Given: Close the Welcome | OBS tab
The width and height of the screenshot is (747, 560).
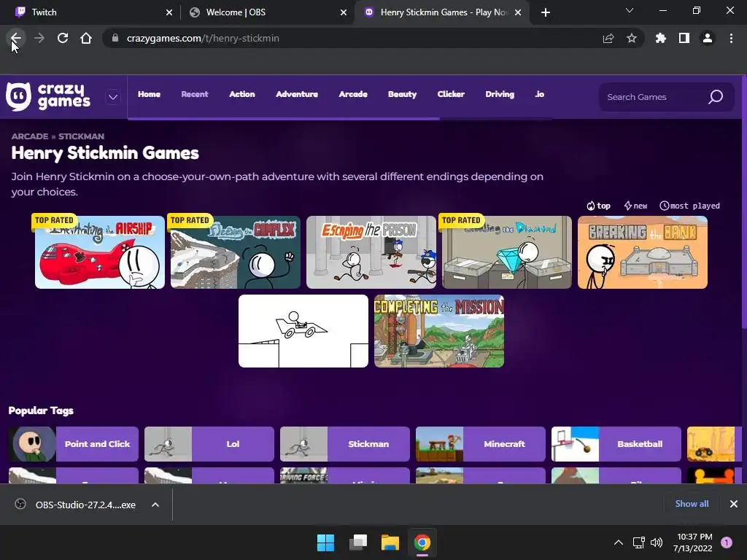Looking at the screenshot, I should click(x=344, y=12).
